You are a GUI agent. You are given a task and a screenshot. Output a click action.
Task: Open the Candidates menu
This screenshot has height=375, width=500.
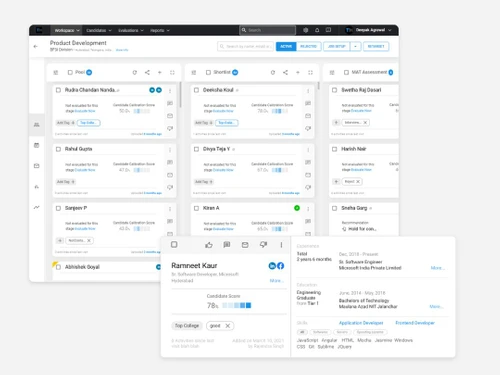coord(99,30)
